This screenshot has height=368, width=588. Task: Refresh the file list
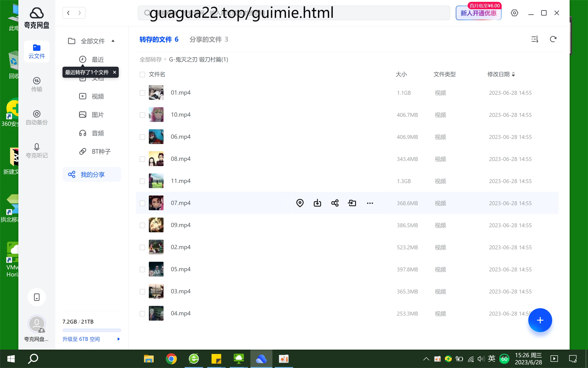[x=553, y=39]
